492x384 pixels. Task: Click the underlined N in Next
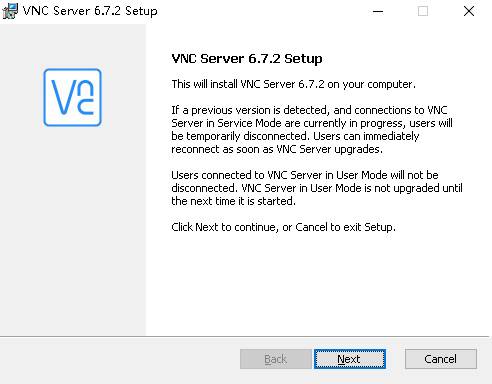point(341,359)
